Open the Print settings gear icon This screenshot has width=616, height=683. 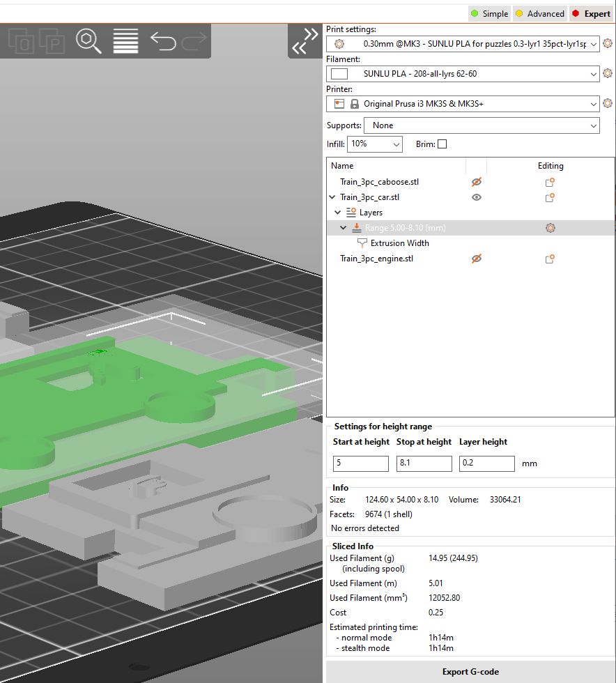(x=607, y=44)
